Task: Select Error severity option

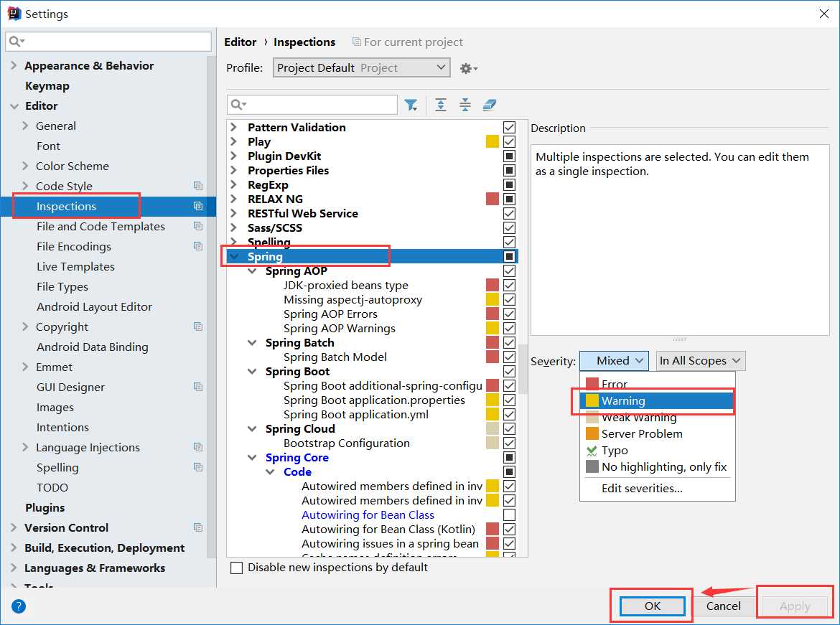Action: 658,384
